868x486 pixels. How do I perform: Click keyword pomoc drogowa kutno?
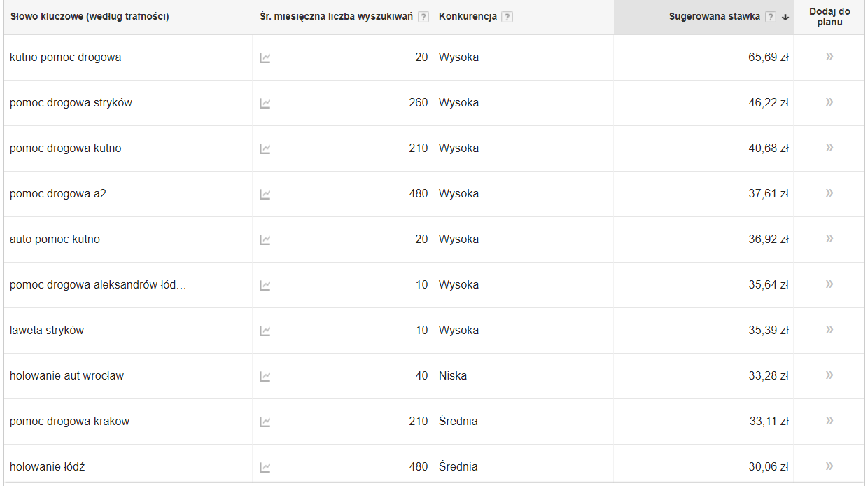click(x=65, y=148)
